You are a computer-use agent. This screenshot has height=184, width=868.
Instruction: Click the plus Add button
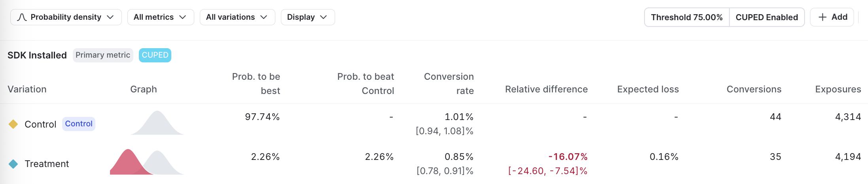832,17
